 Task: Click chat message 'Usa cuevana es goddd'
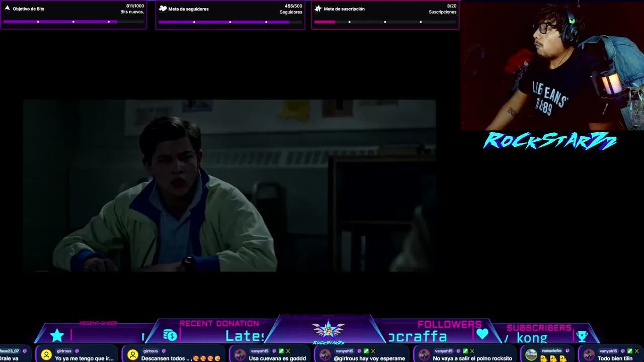[277, 358]
